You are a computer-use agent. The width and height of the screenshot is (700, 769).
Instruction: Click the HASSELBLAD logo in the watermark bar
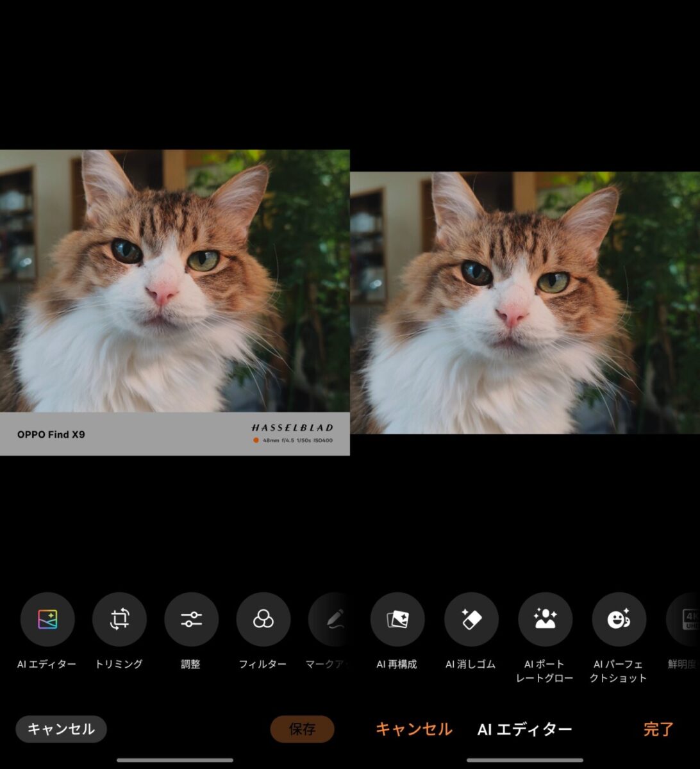coord(292,427)
